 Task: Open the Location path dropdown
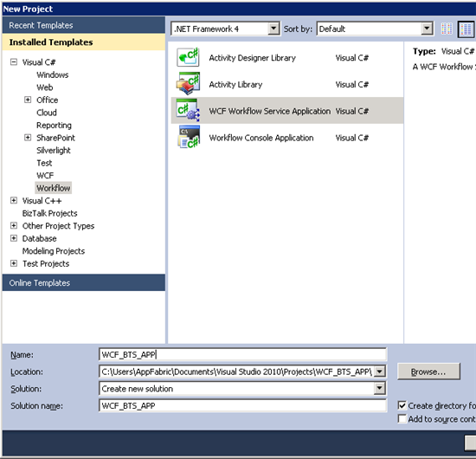tap(379, 372)
